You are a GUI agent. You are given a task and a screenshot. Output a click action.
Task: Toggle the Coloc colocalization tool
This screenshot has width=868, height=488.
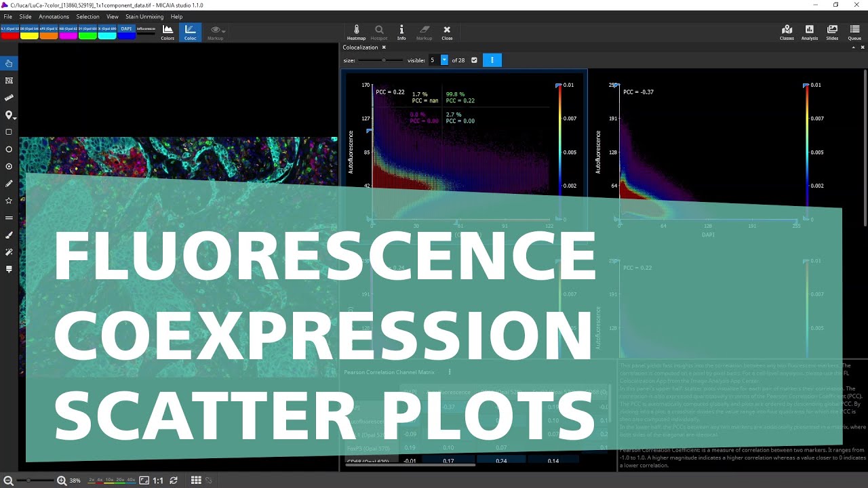190,32
